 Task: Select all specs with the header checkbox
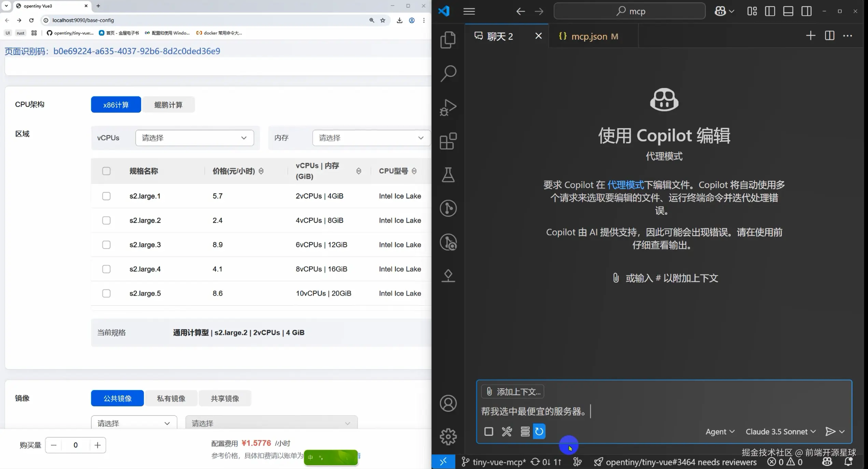[x=106, y=171]
